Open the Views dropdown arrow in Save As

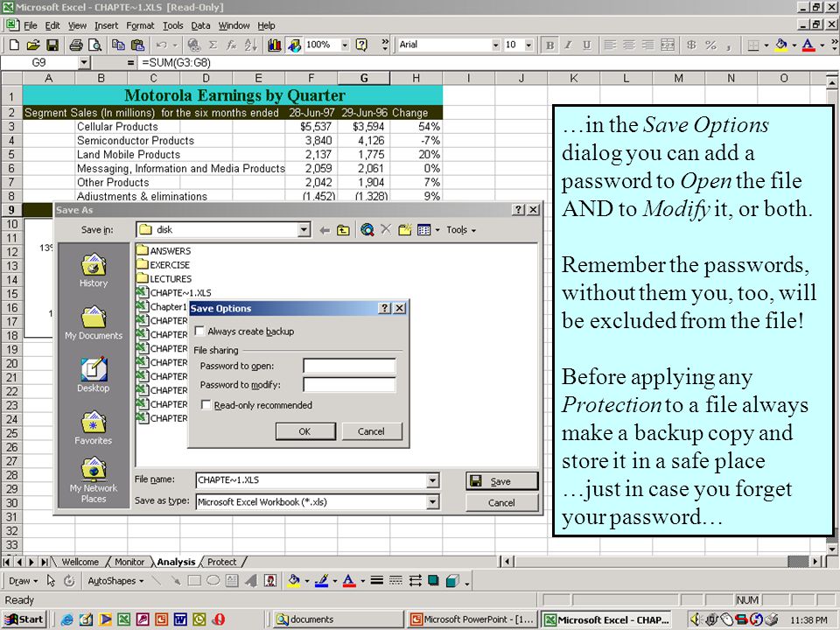point(437,230)
